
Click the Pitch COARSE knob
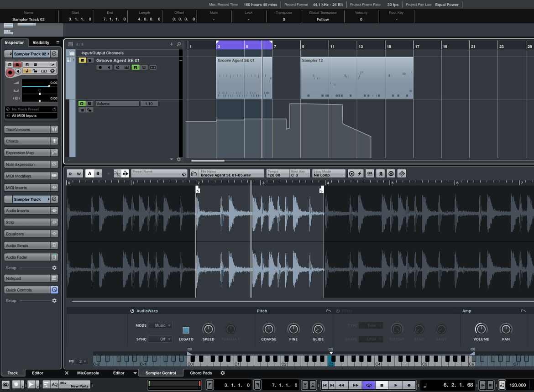(x=269, y=329)
